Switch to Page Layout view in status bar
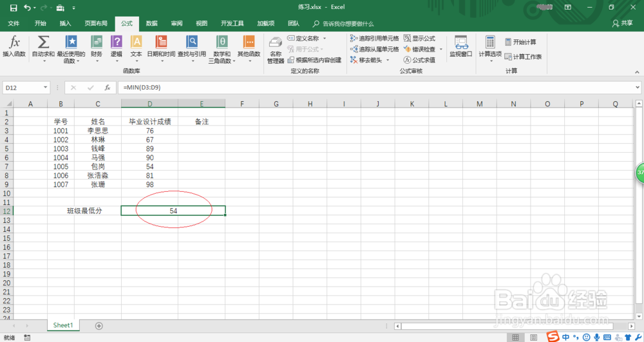Image resolution: width=644 pixels, height=342 pixels. 533,337
